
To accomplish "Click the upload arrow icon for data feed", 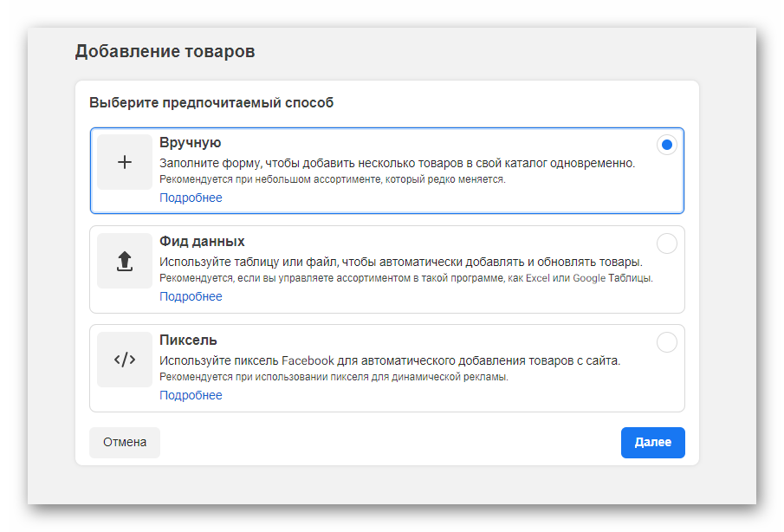I will coord(125,261).
